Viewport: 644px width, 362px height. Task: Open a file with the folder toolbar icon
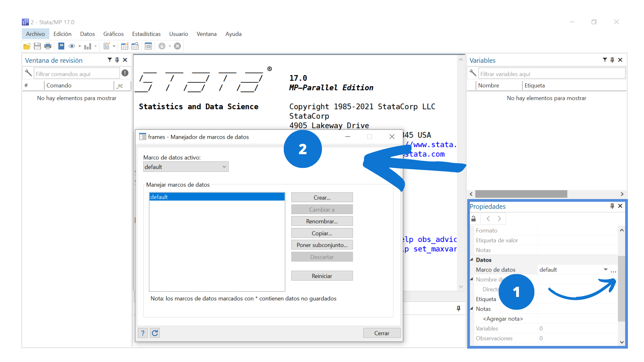coord(27,46)
